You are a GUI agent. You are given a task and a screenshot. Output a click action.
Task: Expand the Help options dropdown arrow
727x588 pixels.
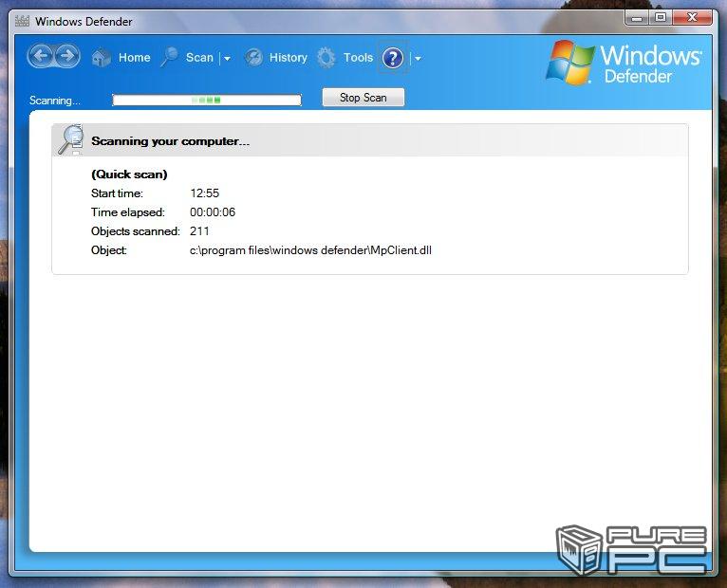click(418, 59)
